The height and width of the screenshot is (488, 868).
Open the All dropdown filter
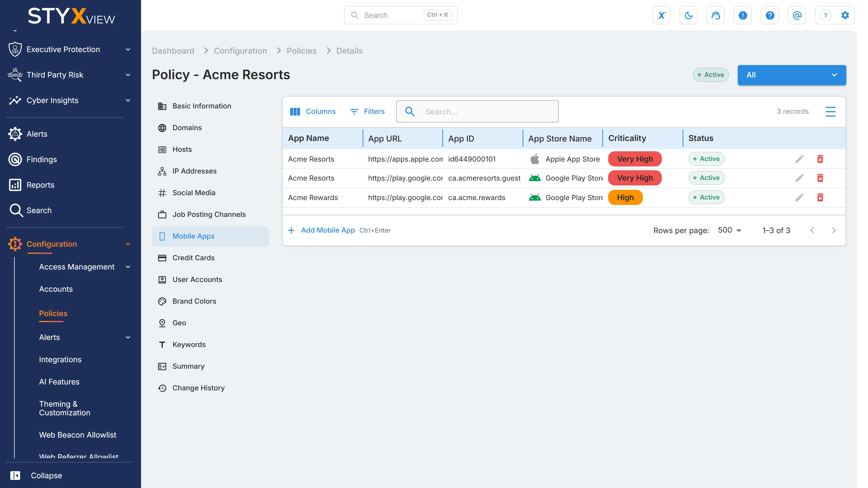point(792,75)
